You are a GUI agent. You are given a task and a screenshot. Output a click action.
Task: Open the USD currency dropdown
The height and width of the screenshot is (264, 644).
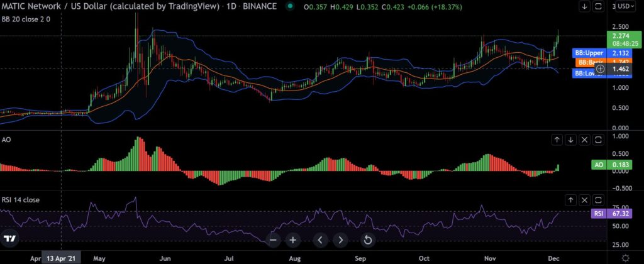click(626, 7)
